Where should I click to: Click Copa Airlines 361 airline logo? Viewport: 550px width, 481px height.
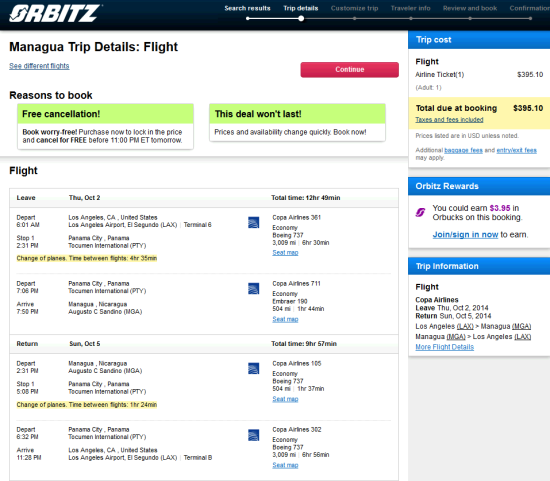click(254, 222)
